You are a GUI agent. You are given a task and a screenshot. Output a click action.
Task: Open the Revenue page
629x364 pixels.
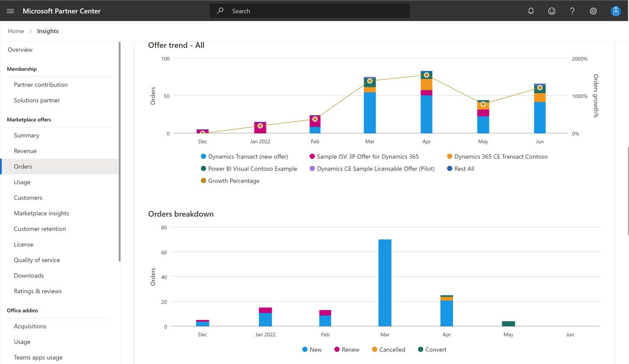click(25, 151)
